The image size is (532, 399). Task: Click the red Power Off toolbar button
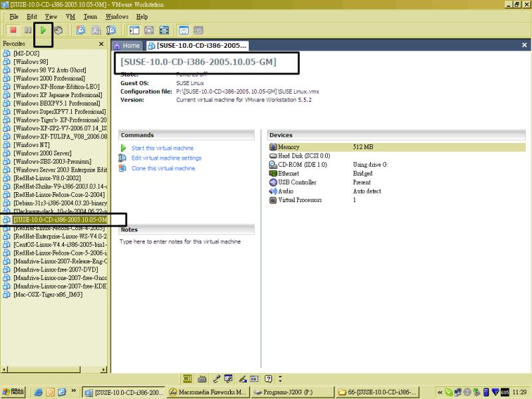coord(13,30)
